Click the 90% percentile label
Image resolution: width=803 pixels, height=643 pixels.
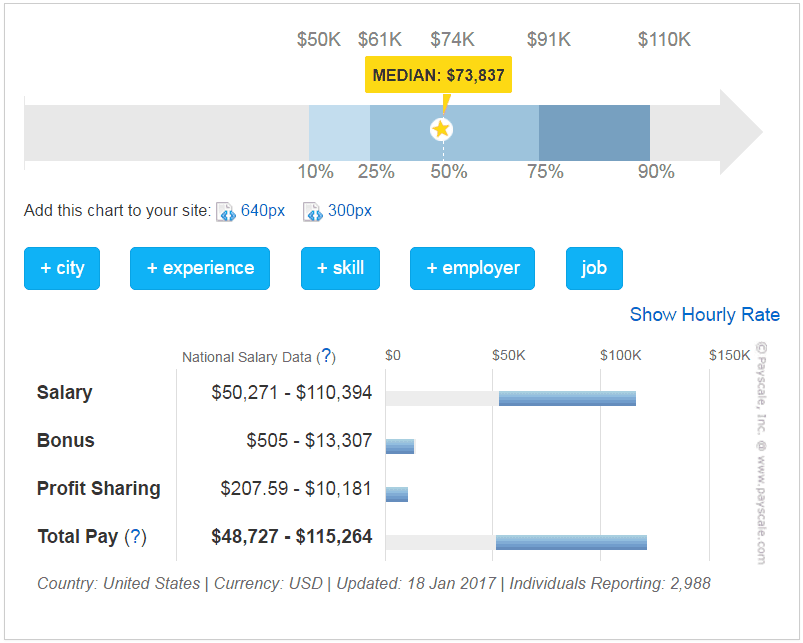[x=656, y=172]
